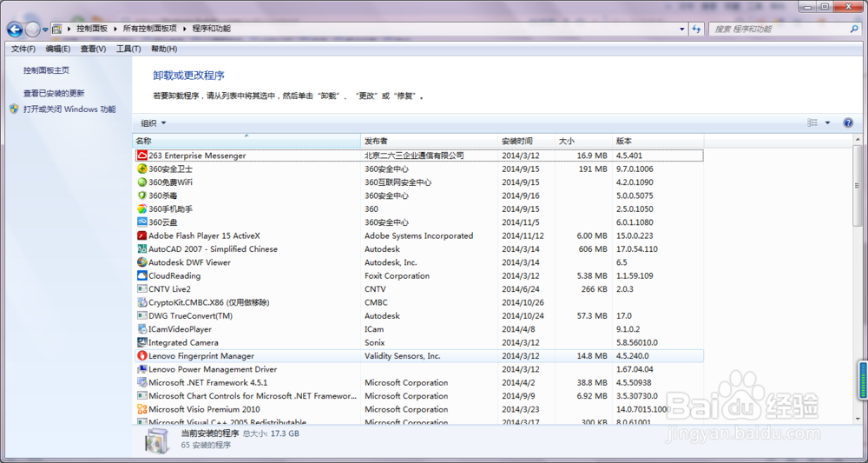Open 查看已安装的更新 link

[x=54, y=94]
